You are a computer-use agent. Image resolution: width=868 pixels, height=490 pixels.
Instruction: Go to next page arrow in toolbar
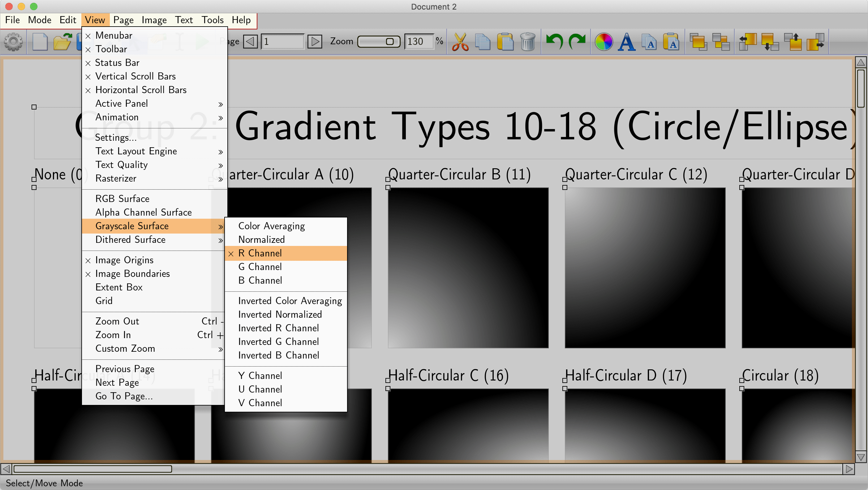[315, 41]
